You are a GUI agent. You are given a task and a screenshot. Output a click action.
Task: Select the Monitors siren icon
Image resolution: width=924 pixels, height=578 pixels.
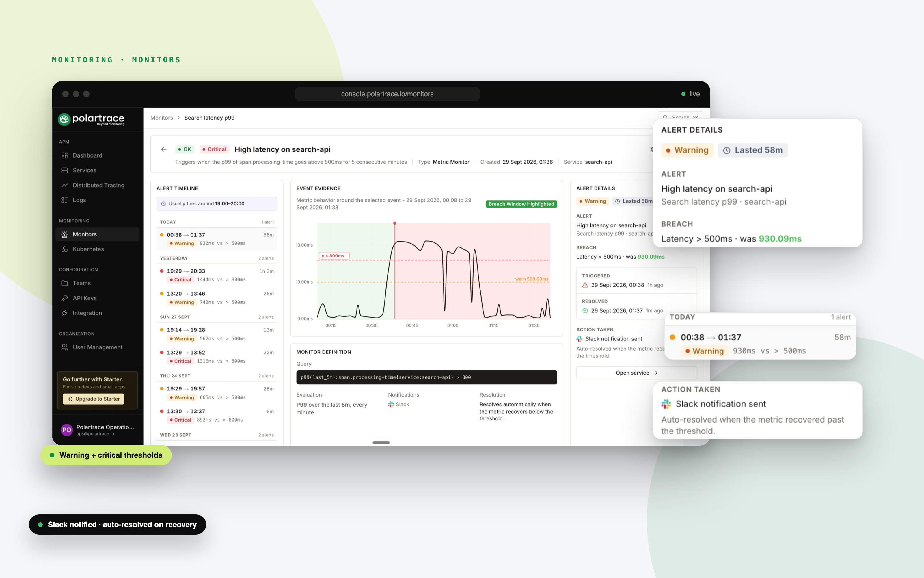64,234
